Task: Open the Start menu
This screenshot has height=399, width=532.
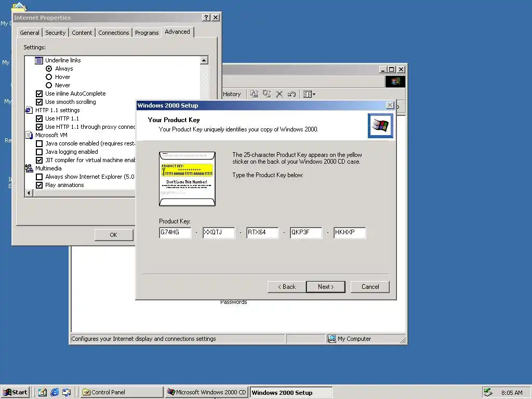Action: pyautogui.click(x=15, y=392)
